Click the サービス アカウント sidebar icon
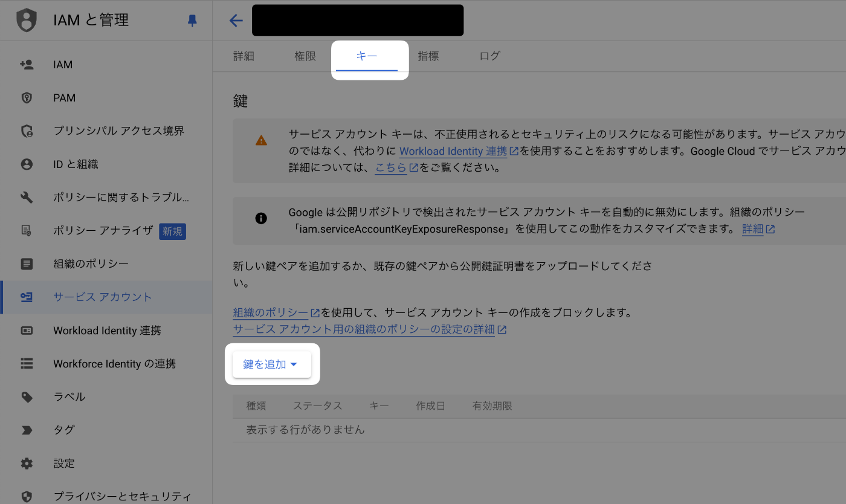 (x=27, y=297)
